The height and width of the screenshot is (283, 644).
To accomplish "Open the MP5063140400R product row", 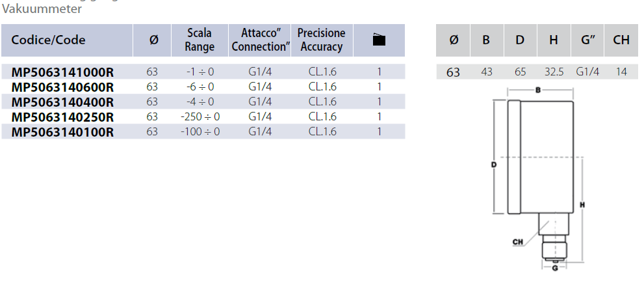I will tap(63, 101).
